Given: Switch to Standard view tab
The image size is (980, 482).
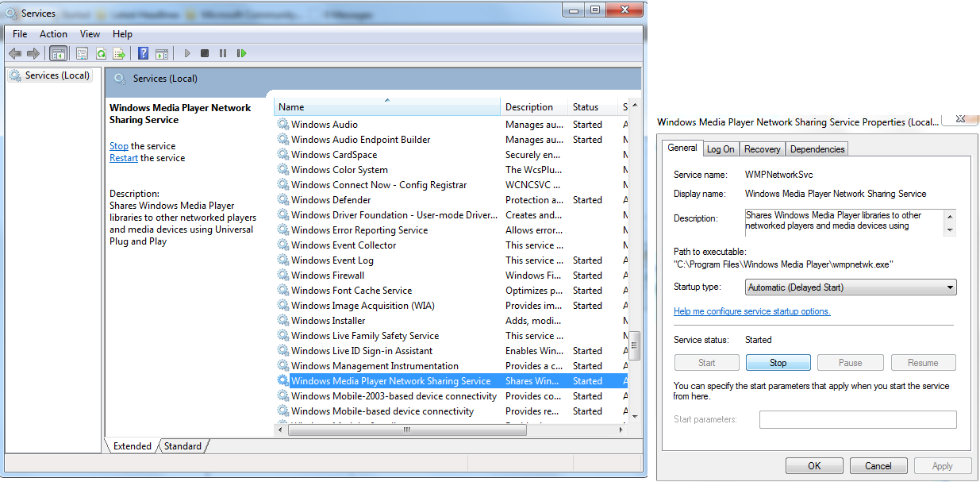Looking at the screenshot, I should coord(183,446).
